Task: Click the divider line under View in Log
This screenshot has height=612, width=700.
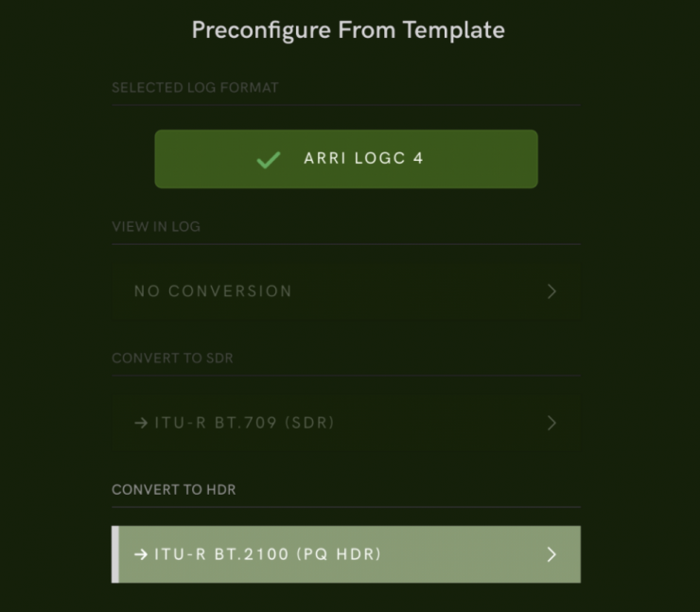Action: pyautogui.click(x=346, y=244)
